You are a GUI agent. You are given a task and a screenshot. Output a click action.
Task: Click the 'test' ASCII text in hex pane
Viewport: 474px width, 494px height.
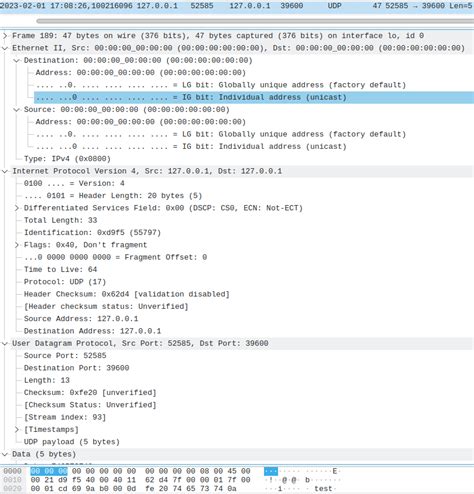click(x=323, y=489)
